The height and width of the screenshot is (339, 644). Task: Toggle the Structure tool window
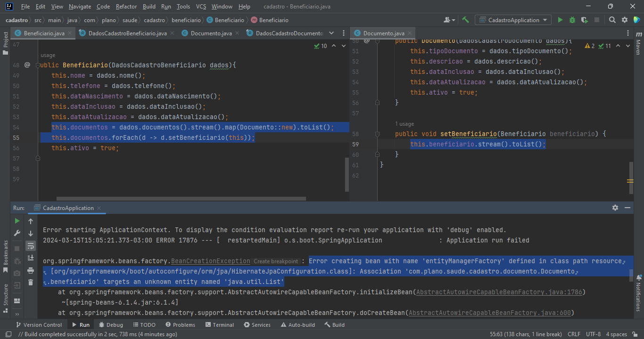click(x=5, y=299)
